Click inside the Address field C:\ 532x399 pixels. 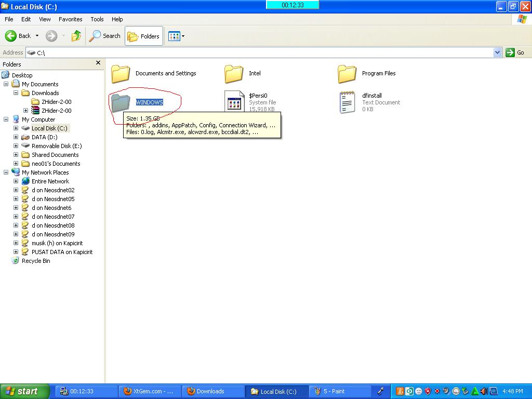point(260,52)
